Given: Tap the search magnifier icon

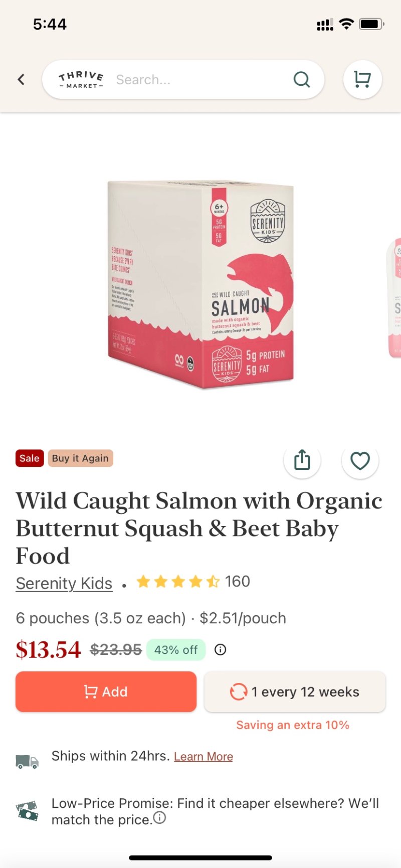Looking at the screenshot, I should pyautogui.click(x=302, y=79).
